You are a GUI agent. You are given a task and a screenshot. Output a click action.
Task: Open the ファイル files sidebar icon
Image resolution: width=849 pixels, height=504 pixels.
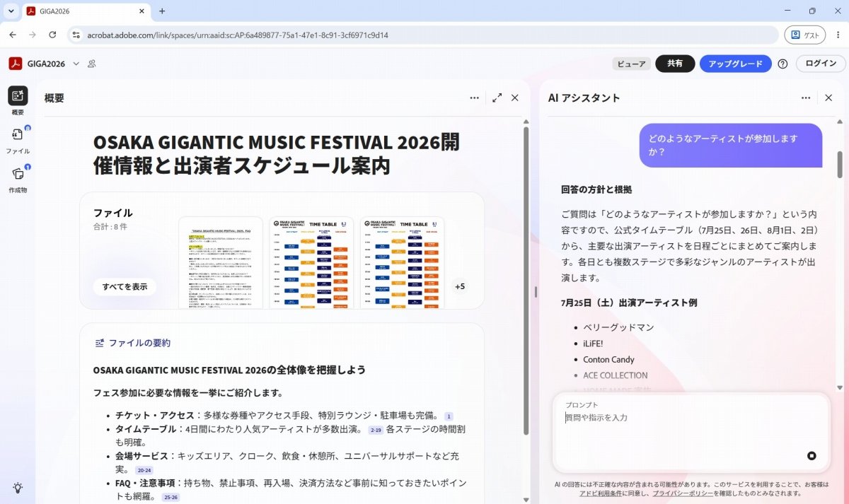click(18, 135)
